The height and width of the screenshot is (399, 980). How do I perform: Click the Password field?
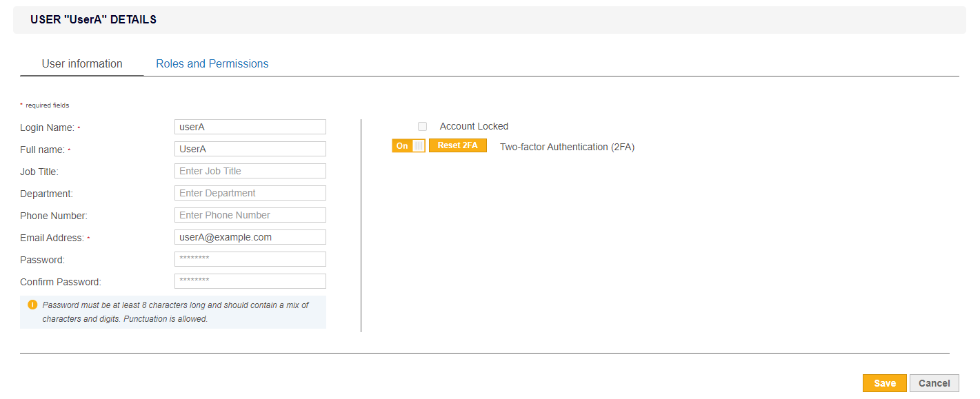pyautogui.click(x=250, y=258)
